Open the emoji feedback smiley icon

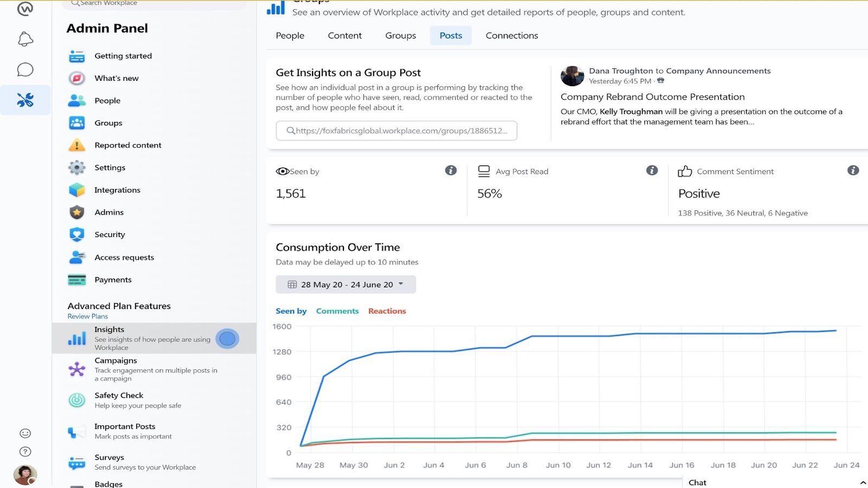tap(25, 433)
